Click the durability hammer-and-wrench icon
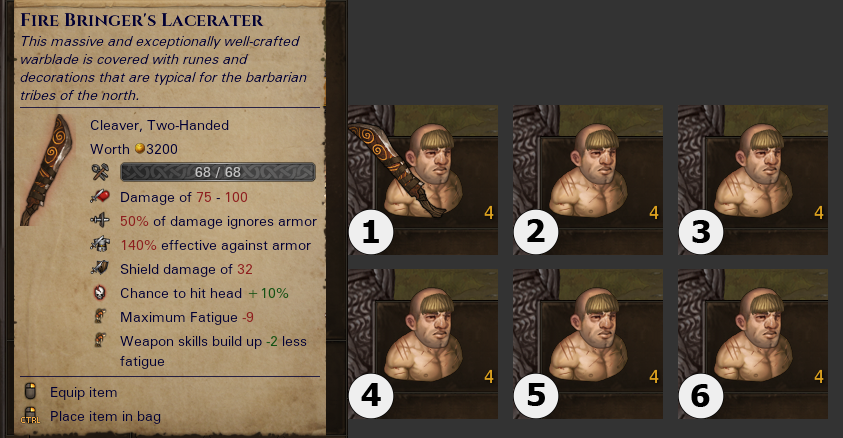The image size is (843, 438). (100, 172)
